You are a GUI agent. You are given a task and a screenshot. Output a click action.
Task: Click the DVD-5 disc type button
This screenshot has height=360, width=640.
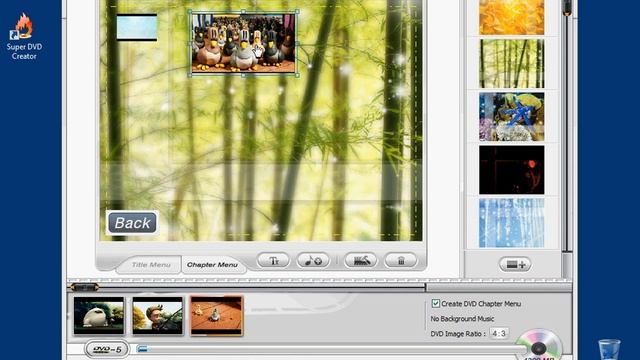(107, 349)
